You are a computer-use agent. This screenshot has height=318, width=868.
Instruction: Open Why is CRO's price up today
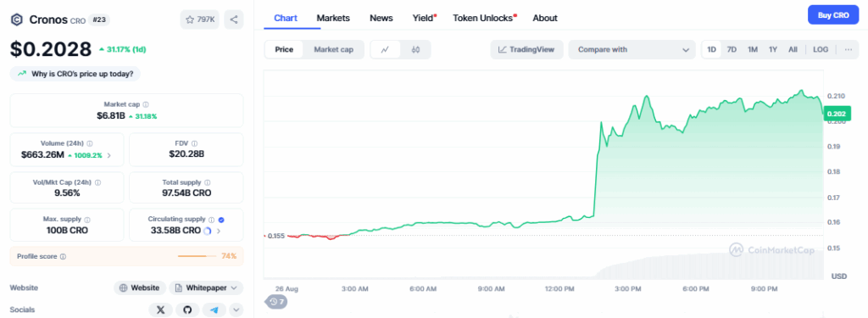coord(75,74)
